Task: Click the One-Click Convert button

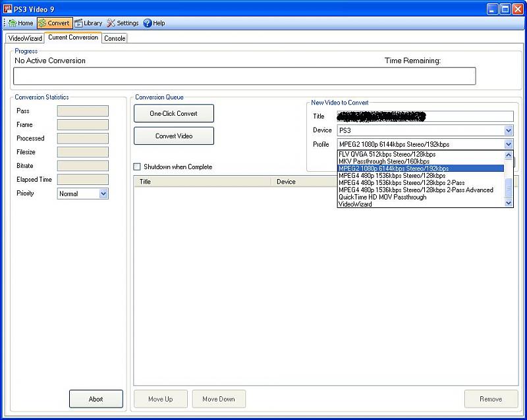Action: (x=174, y=114)
